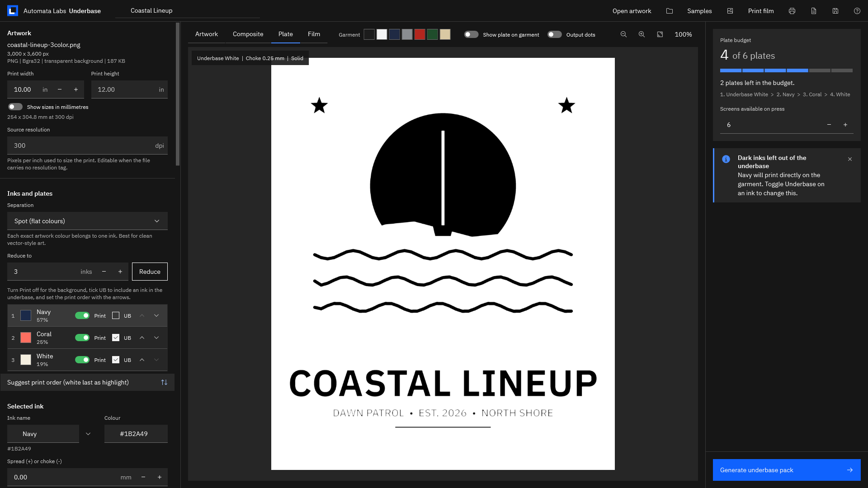Untick UB checkbox for Coral
Image resolution: width=868 pixels, height=488 pixels.
(x=116, y=338)
